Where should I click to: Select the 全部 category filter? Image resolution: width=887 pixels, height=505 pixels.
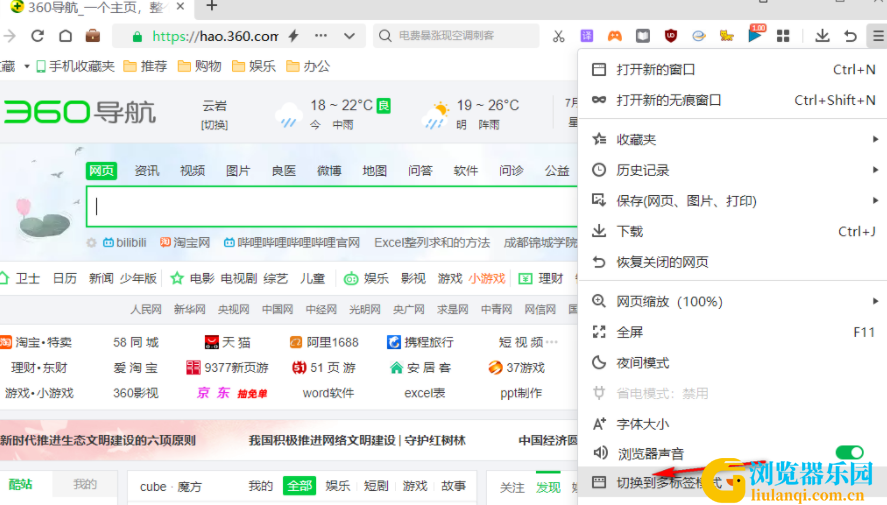point(299,486)
